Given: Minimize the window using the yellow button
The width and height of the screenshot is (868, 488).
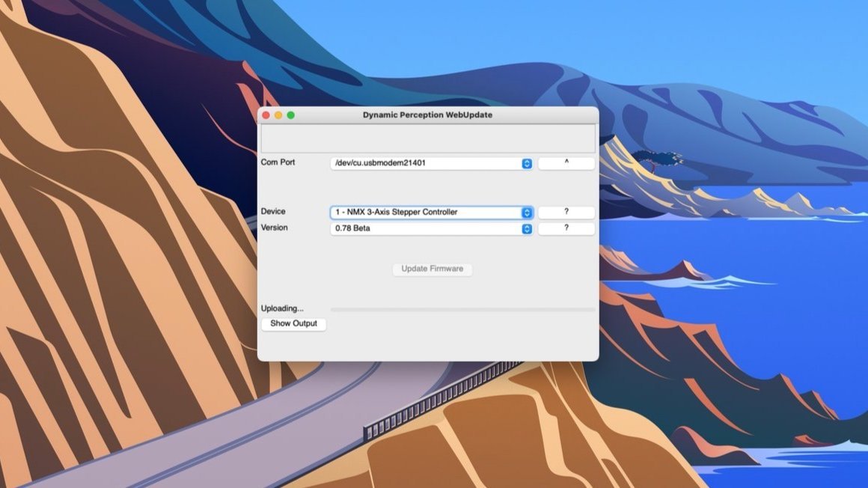Looking at the screenshot, I should point(278,115).
